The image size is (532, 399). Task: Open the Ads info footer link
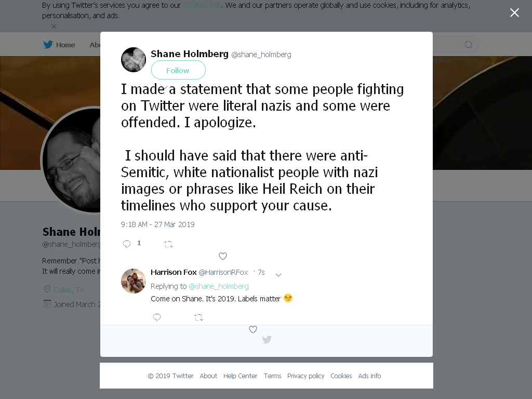(369, 376)
